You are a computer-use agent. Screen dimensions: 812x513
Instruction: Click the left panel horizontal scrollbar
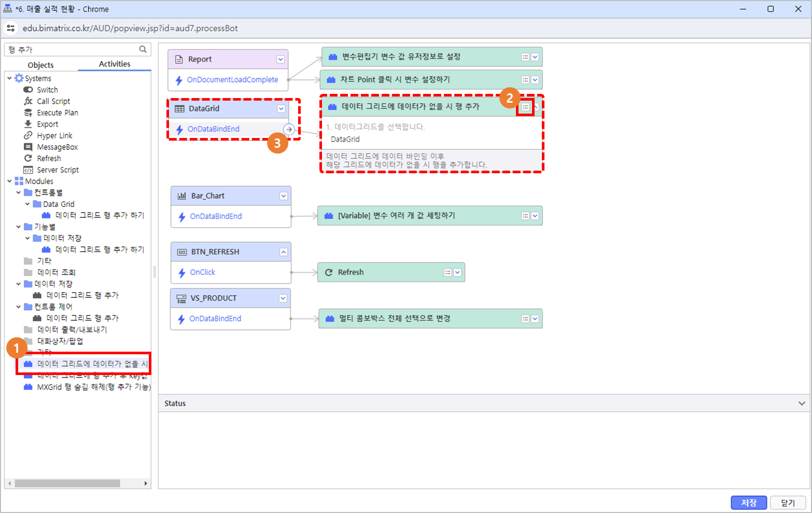click(x=67, y=483)
